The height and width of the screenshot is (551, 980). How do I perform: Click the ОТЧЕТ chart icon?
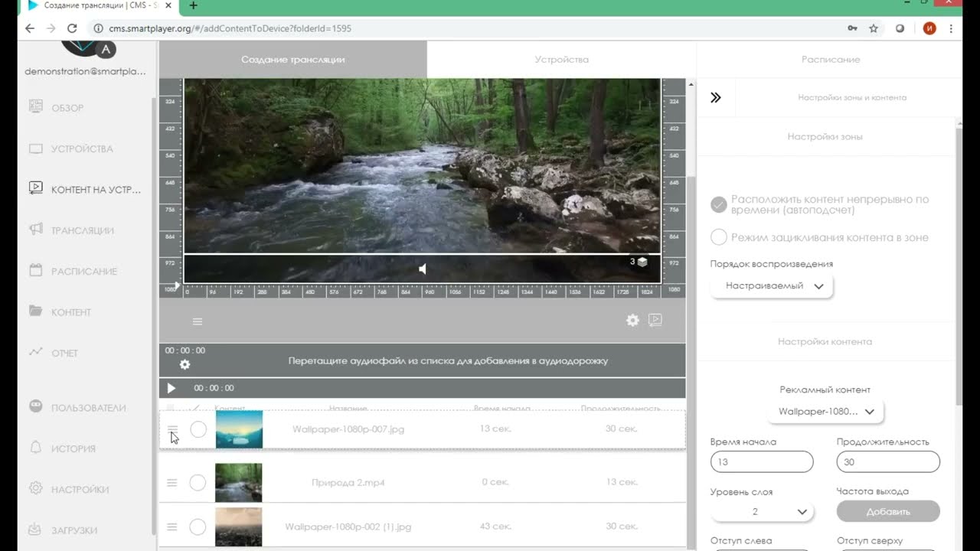tap(36, 352)
